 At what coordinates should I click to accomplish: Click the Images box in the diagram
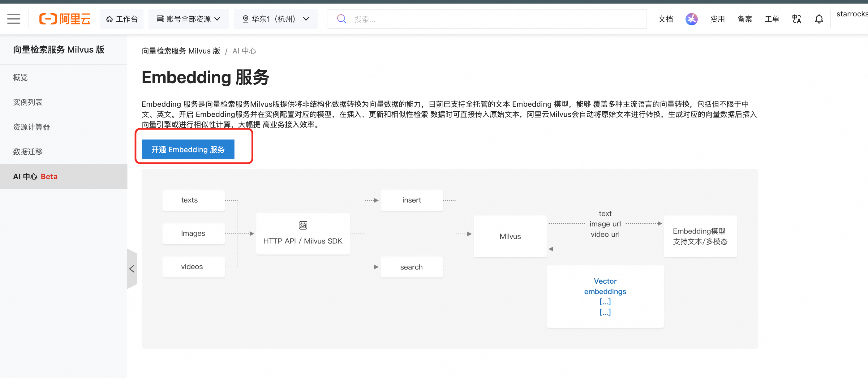point(193,233)
